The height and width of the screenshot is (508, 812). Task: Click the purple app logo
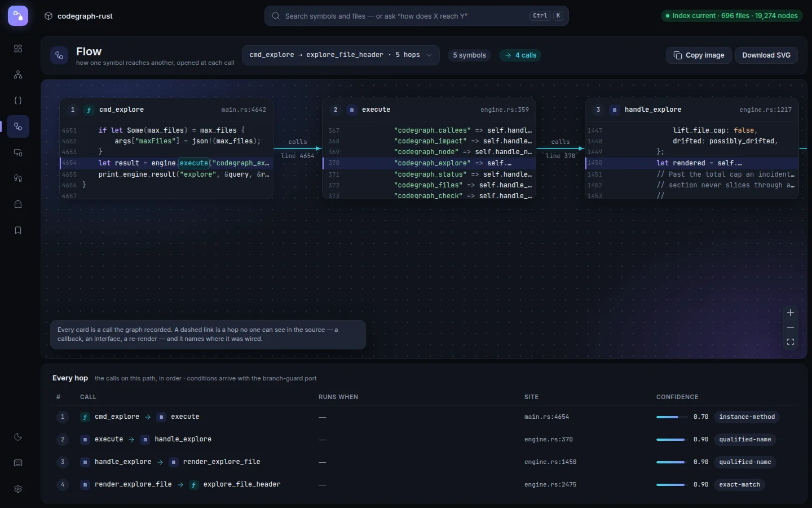point(18,16)
